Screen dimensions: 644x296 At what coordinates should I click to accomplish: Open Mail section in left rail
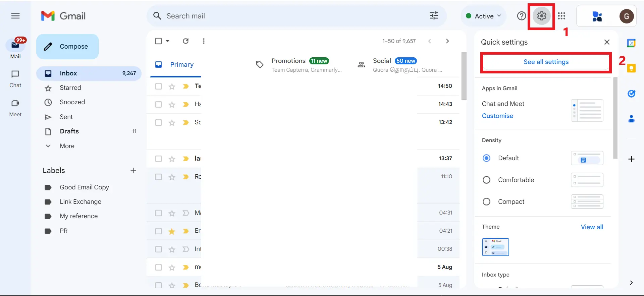15,49
